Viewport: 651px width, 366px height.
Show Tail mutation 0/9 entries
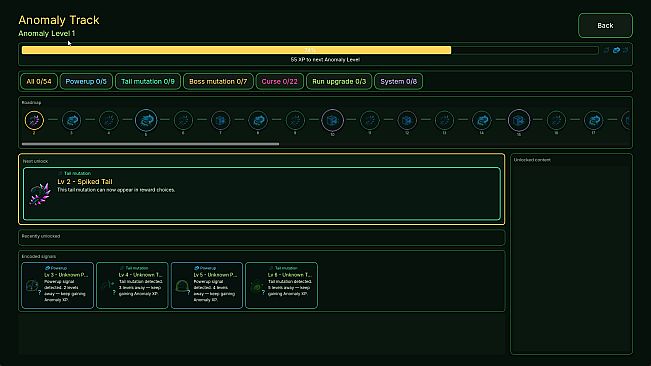click(148, 81)
